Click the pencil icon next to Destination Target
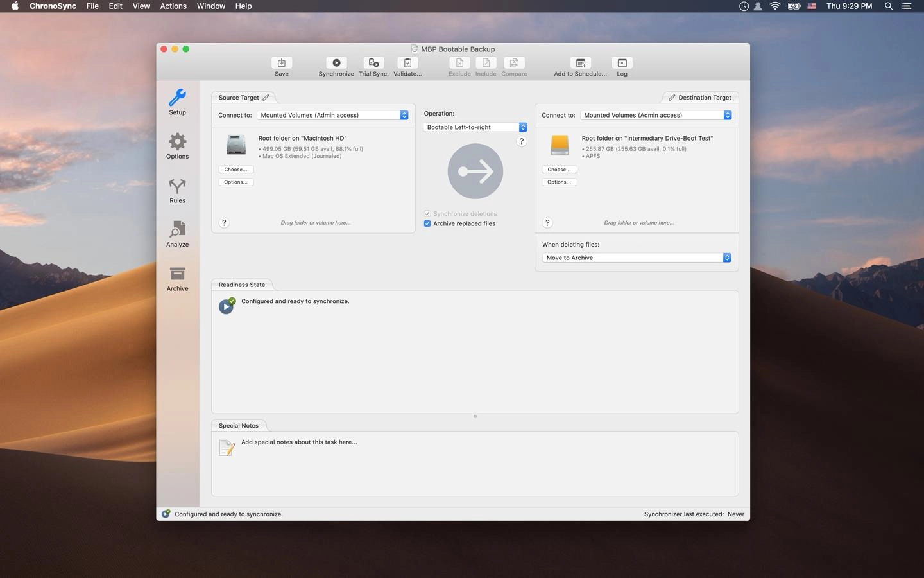Screen dimensions: 924x578 click(672, 98)
